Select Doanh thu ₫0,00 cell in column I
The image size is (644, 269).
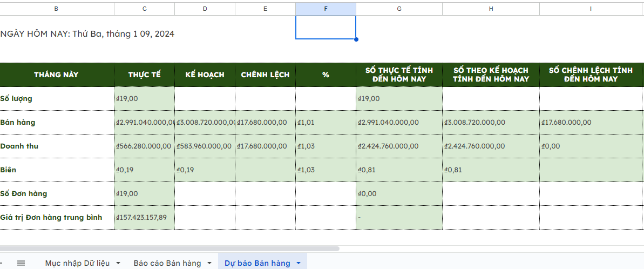tap(591, 146)
